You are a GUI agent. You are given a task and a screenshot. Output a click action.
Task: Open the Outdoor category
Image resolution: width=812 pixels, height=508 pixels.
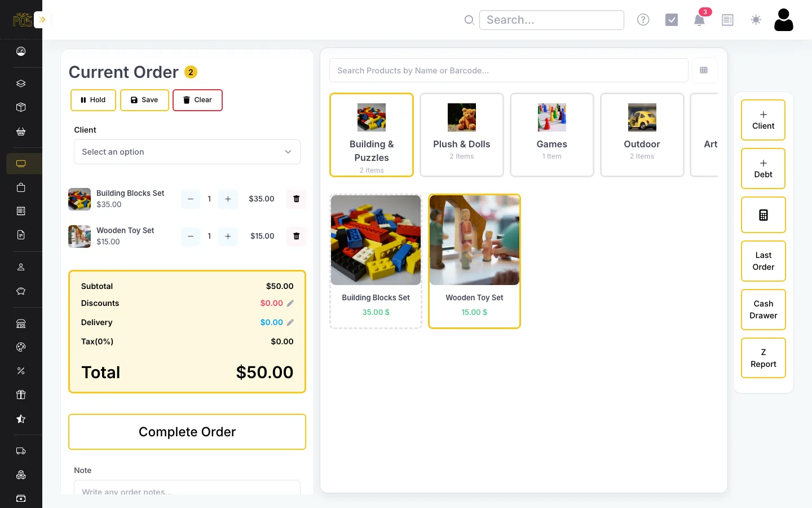(642, 135)
